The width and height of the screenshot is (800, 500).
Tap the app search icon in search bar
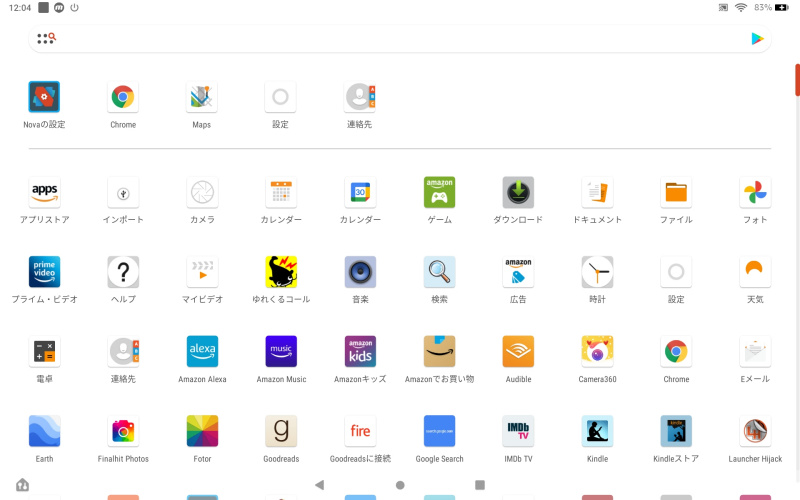(x=46, y=38)
